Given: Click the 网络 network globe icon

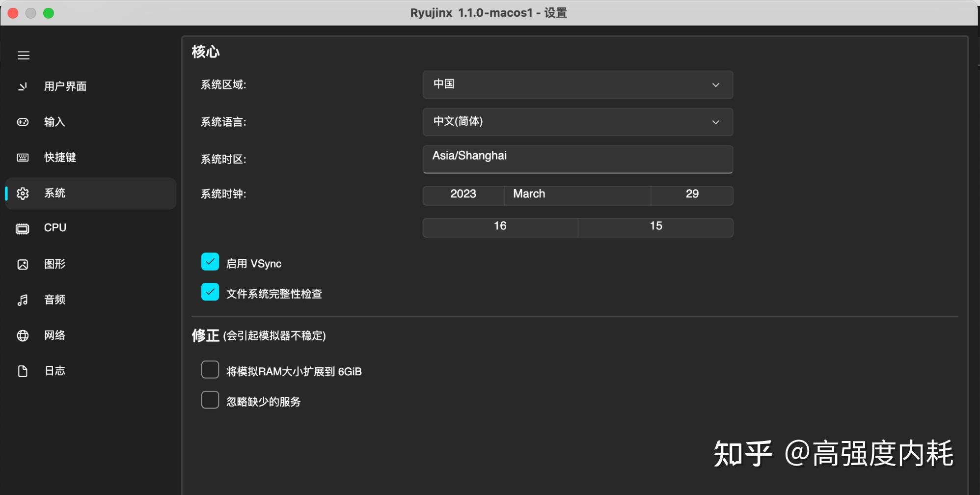Looking at the screenshot, I should click(x=23, y=335).
